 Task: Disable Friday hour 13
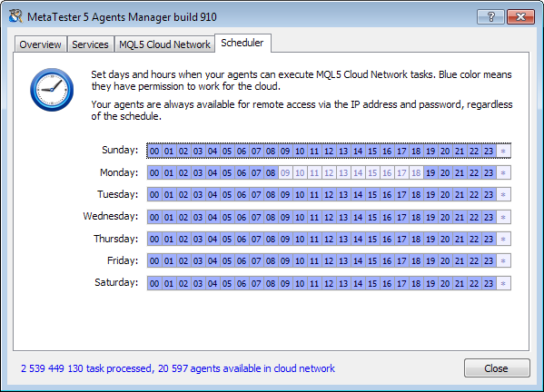pyautogui.click(x=343, y=261)
